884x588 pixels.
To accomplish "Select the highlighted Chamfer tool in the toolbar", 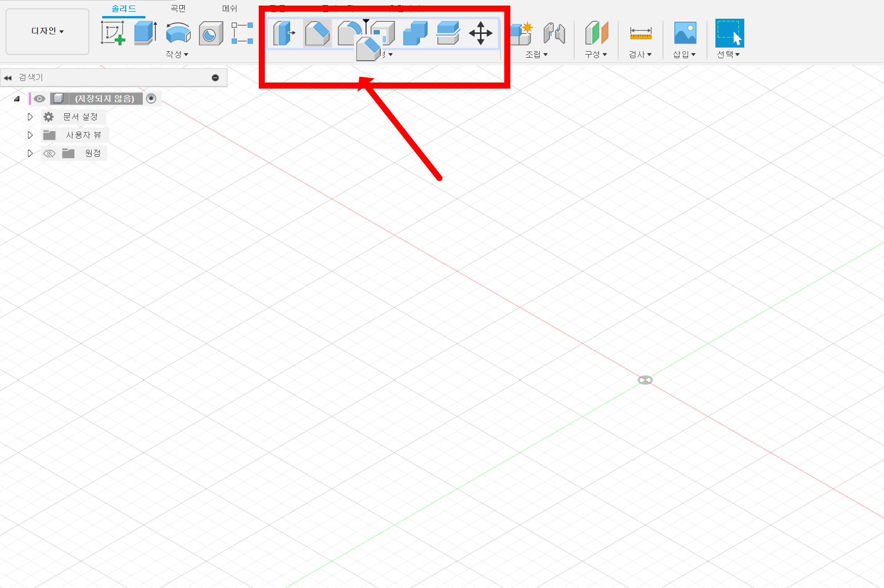I will click(x=317, y=33).
